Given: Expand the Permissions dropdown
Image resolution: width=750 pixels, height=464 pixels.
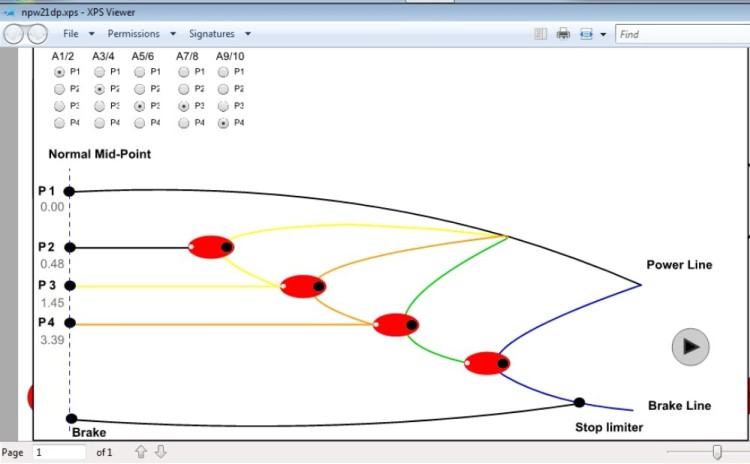Looking at the screenshot, I should coord(140,34).
